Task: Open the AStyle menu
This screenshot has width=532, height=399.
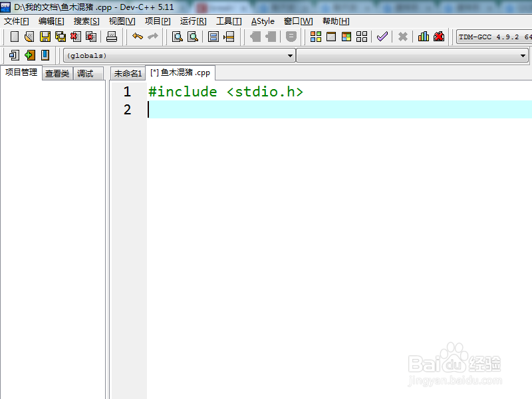Action: [263, 21]
